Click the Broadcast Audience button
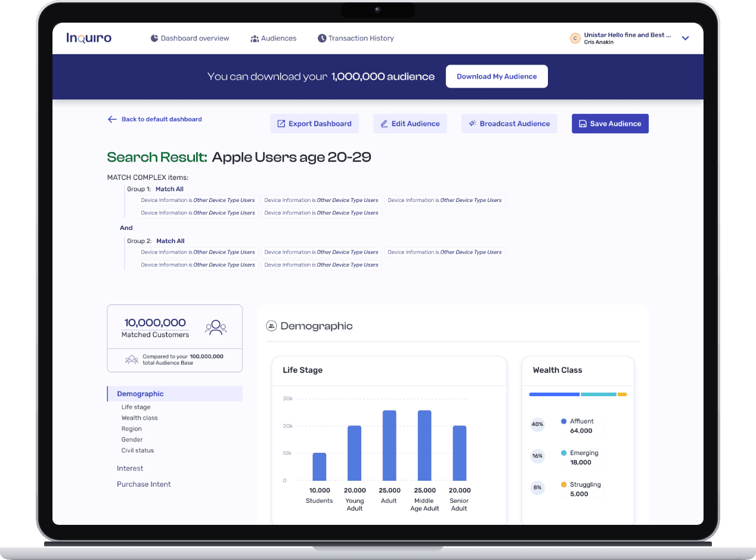This screenshot has width=756, height=560. point(510,123)
